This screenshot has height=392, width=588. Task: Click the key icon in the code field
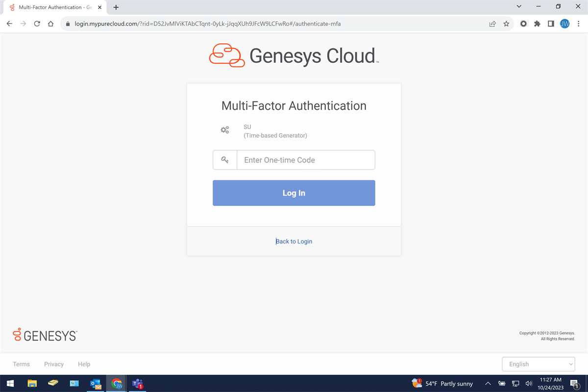(225, 159)
